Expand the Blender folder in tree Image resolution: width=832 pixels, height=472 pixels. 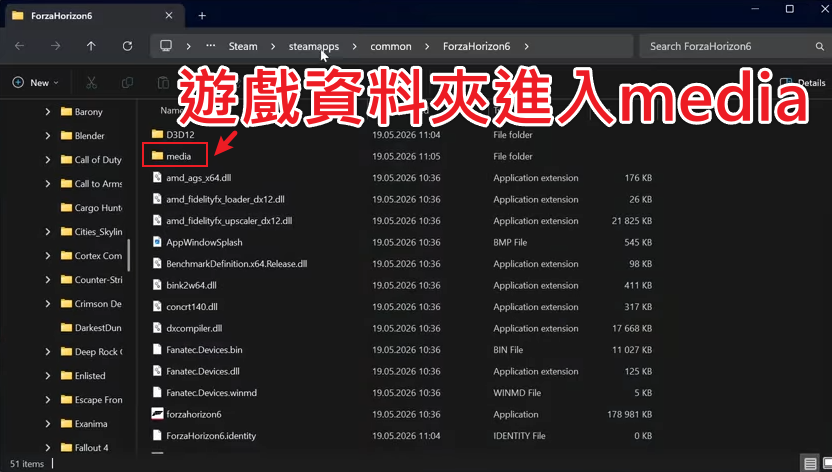coord(48,136)
